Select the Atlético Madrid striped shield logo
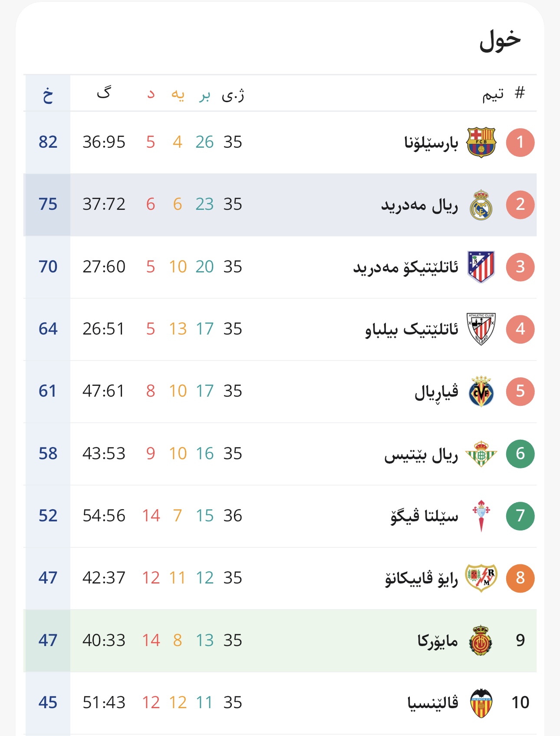 (481, 267)
